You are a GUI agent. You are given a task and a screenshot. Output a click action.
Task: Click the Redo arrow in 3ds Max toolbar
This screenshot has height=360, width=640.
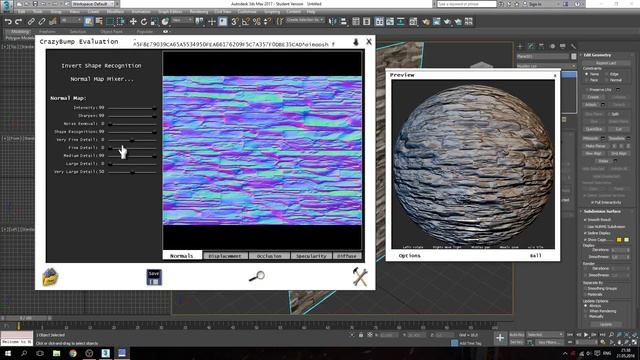(18, 21)
